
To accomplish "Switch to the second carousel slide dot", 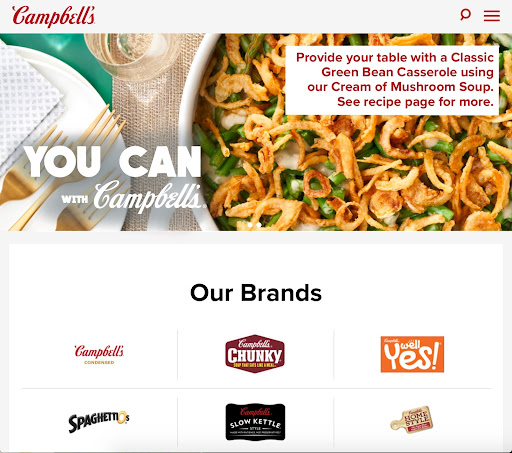I will [259, 225].
